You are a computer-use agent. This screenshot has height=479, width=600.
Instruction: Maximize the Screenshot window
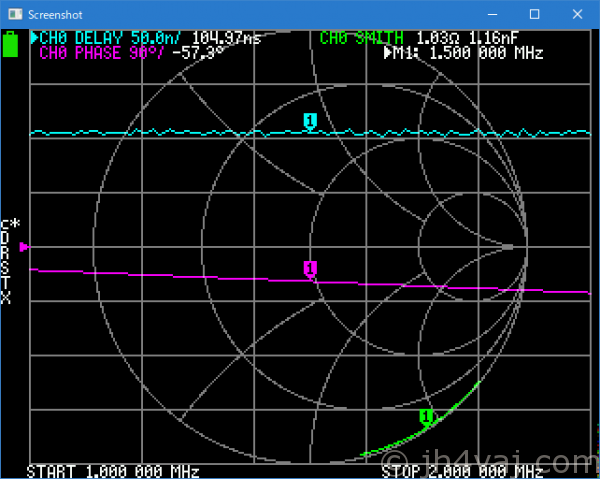coord(534,14)
